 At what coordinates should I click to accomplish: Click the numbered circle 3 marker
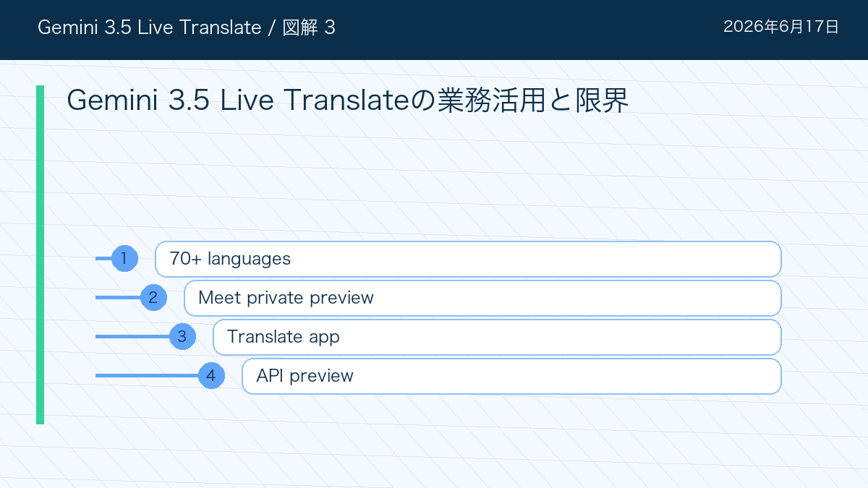coord(182,336)
